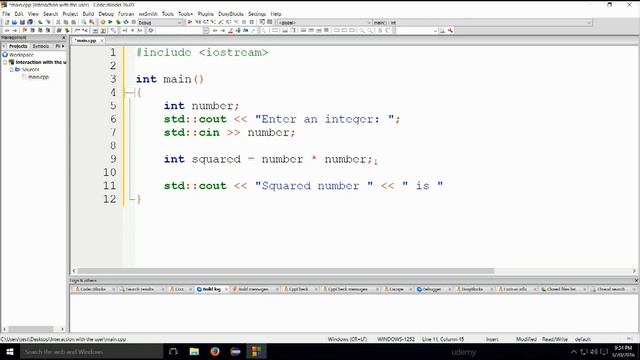
Task: Click the Save all files icon
Action: (x=30, y=22)
